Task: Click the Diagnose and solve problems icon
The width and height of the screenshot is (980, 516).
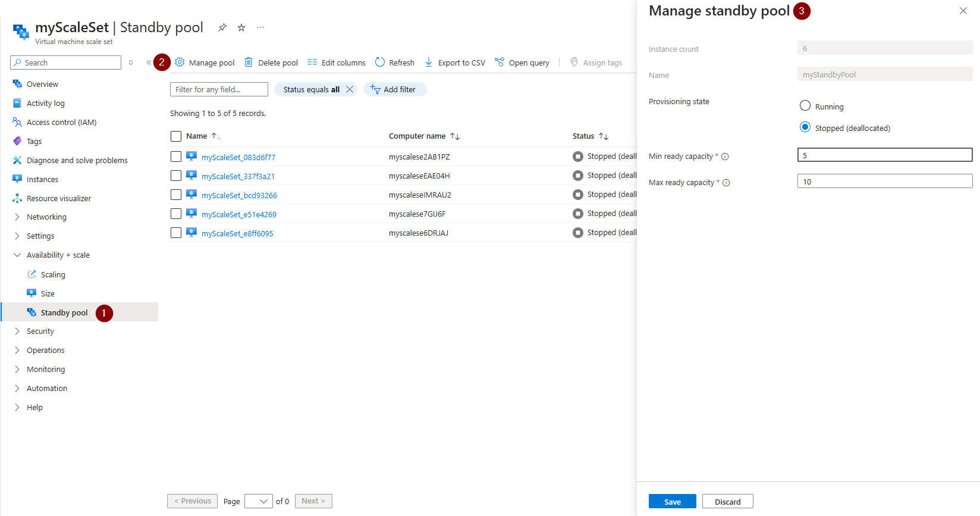Action: click(17, 160)
